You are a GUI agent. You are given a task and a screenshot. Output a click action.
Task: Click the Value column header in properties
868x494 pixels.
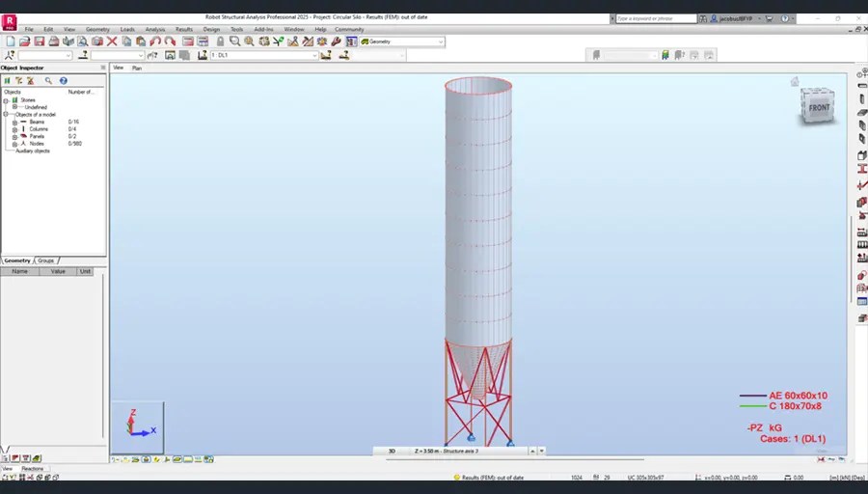pyautogui.click(x=58, y=271)
